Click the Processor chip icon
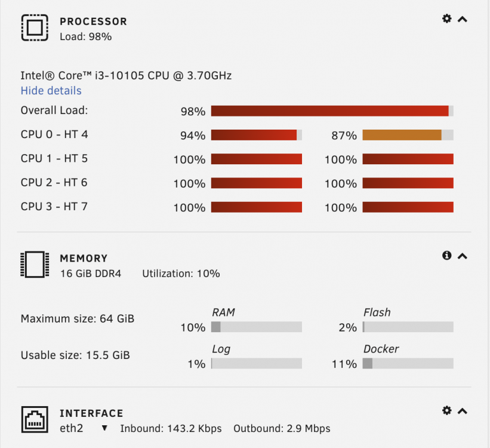 pos(35,27)
